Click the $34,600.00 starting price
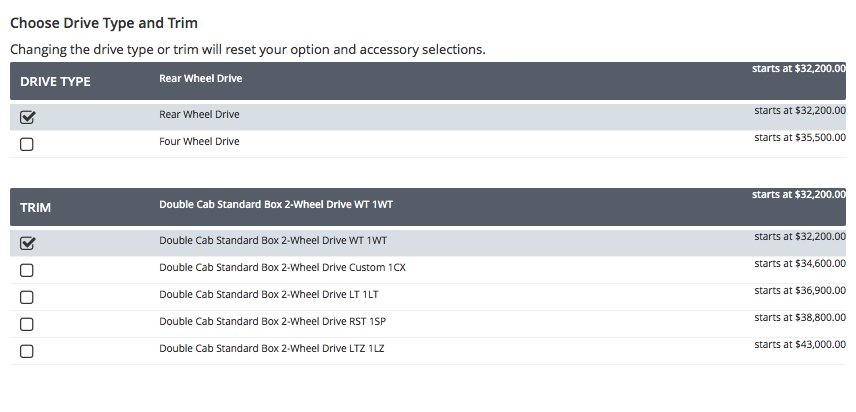Image resolution: width=856 pixels, height=412 pixels. pyautogui.click(x=799, y=264)
